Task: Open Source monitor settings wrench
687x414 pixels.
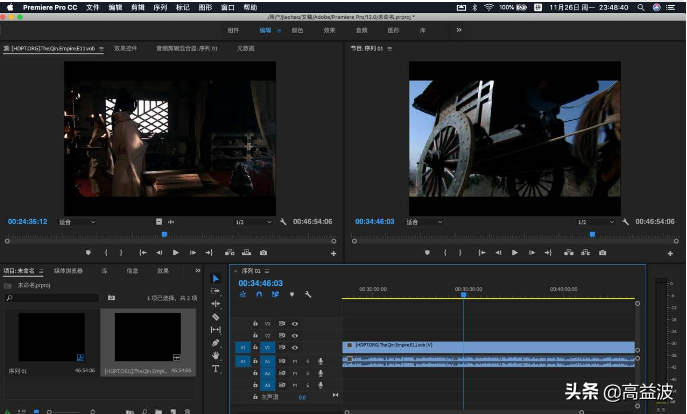Action: click(283, 222)
